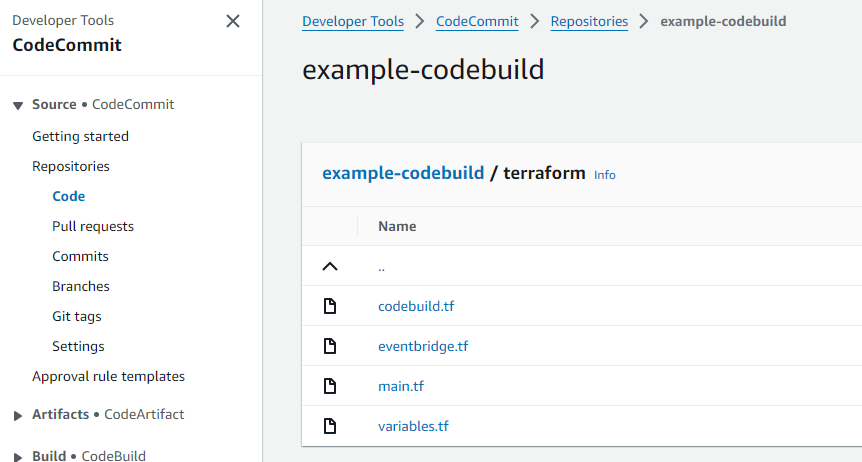862x462 pixels.
Task: Open main.tf file
Action: (401, 386)
